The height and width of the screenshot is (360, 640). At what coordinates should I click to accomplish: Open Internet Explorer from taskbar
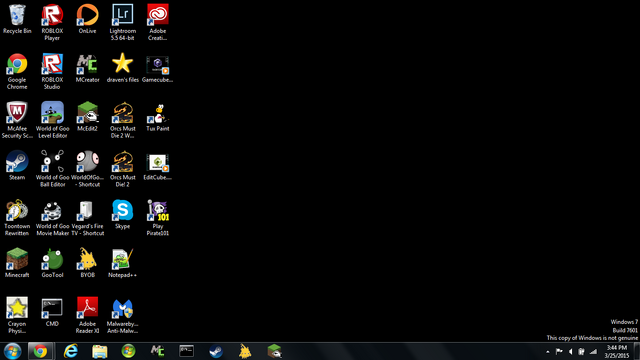tap(71, 351)
